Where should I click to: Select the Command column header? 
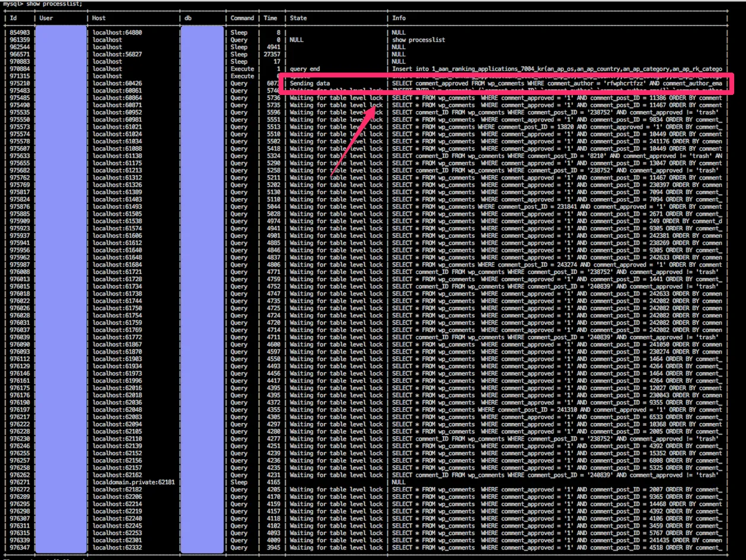click(242, 18)
